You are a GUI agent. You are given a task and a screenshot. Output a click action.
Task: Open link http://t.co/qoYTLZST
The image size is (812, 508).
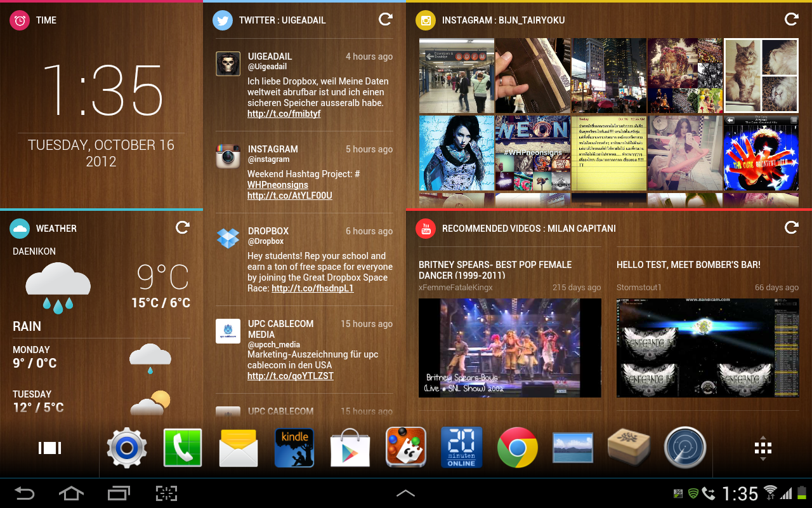291,376
